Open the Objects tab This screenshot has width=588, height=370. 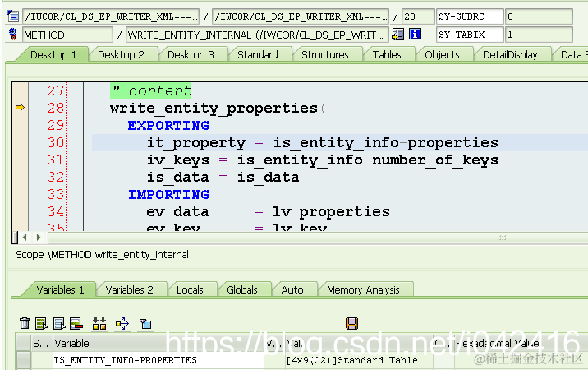[442, 55]
